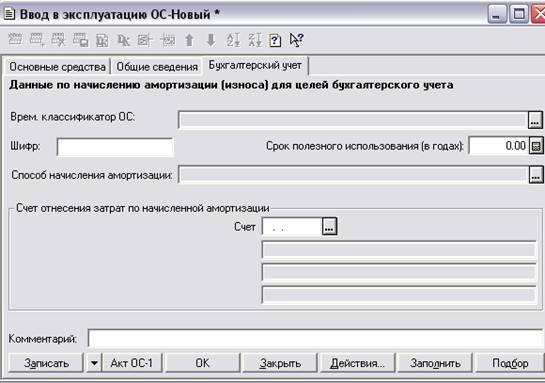Click the delete row toolbar icon
The height and width of the screenshot is (383, 545).
click(58, 40)
